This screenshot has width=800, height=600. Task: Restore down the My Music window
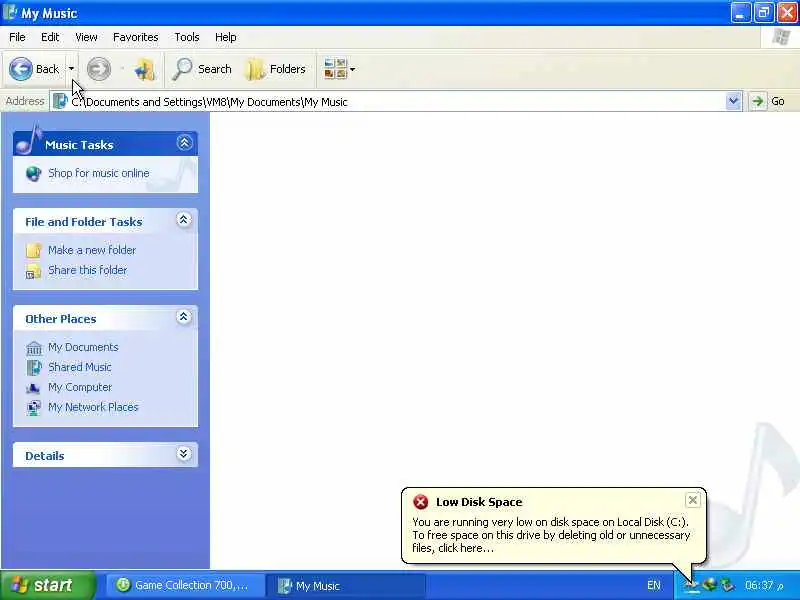[763, 12]
